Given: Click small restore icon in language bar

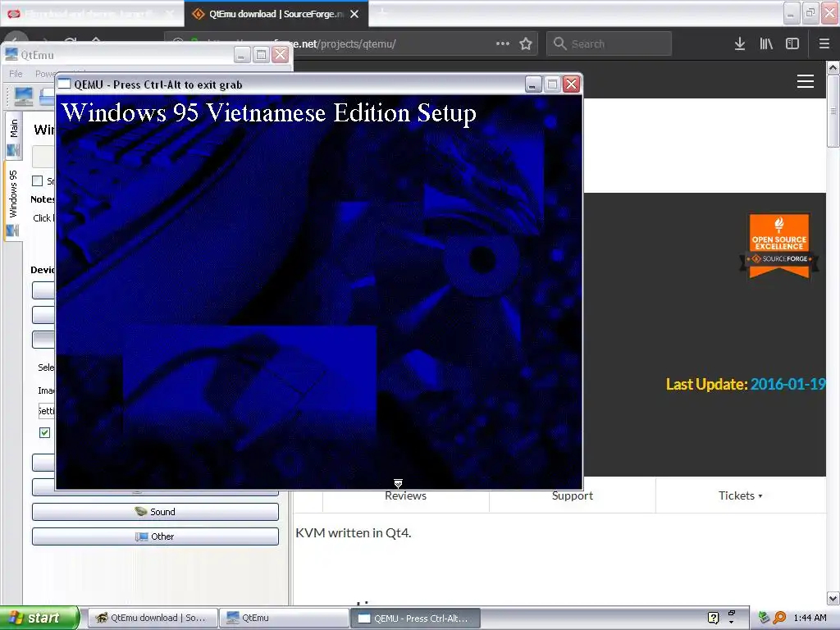Looking at the screenshot, I should tap(732, 612).
